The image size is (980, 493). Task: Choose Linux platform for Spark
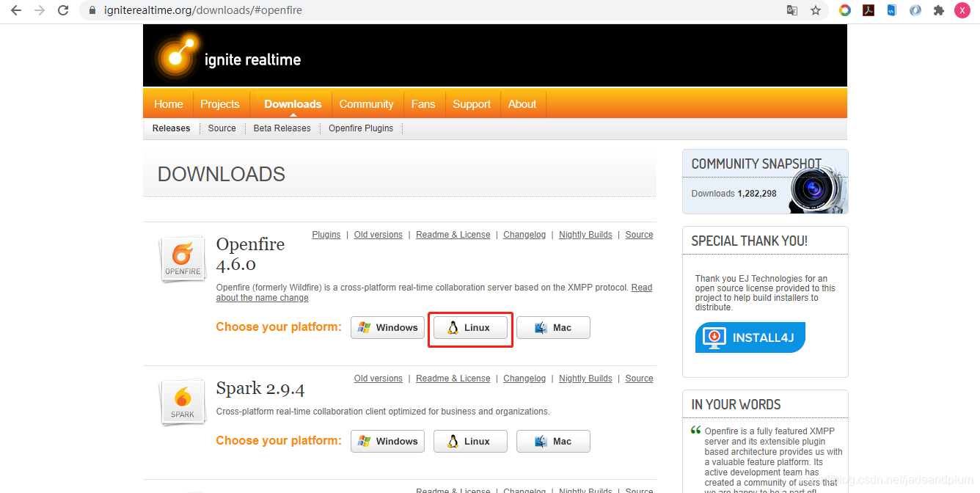(x=470, y=442)
